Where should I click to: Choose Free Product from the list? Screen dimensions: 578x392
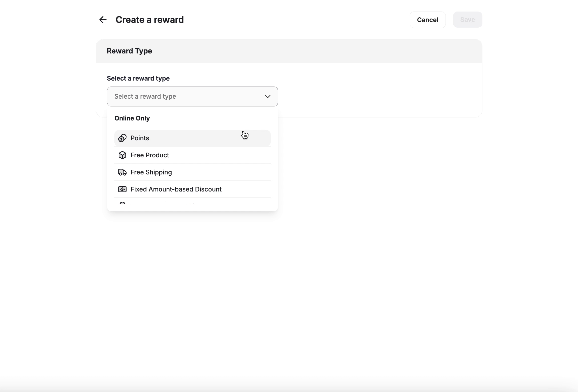[150, 155]
